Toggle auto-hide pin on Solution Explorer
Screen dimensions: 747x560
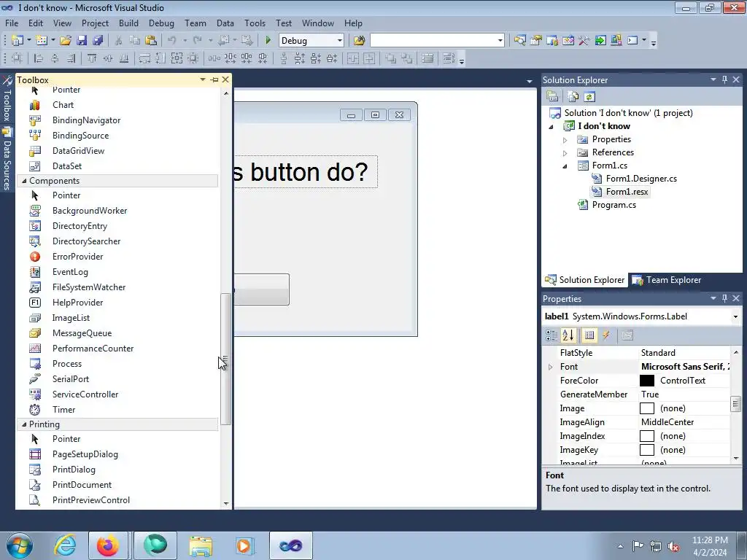click(x=724, y=79)
